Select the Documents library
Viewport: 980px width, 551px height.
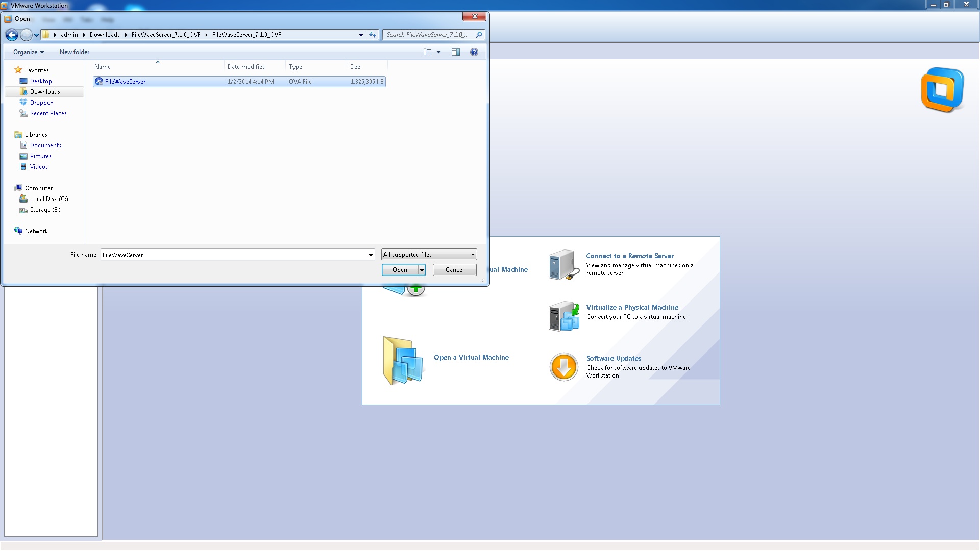(45, 145)
